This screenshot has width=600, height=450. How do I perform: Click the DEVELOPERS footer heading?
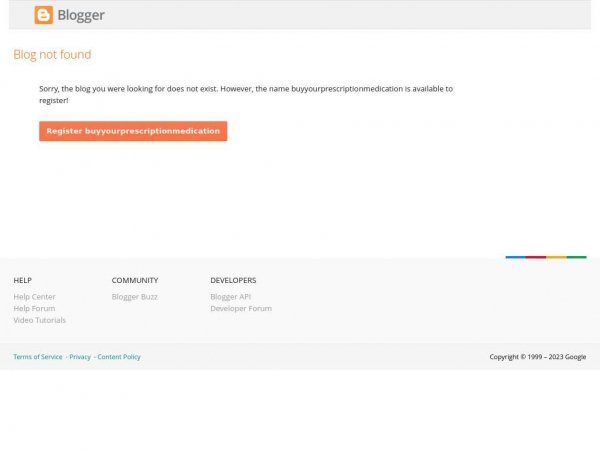pyautogui.click(x=233, y=280)
